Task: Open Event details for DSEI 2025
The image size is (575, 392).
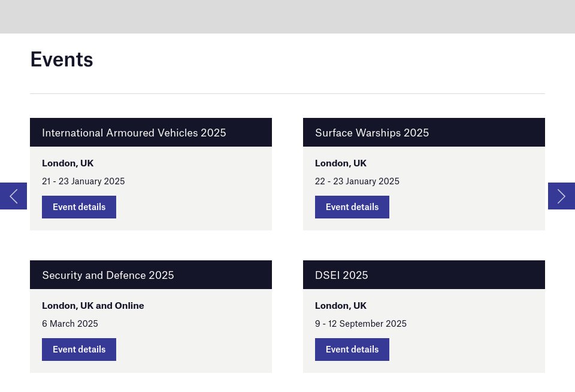Action: click(x=352, y=349)
